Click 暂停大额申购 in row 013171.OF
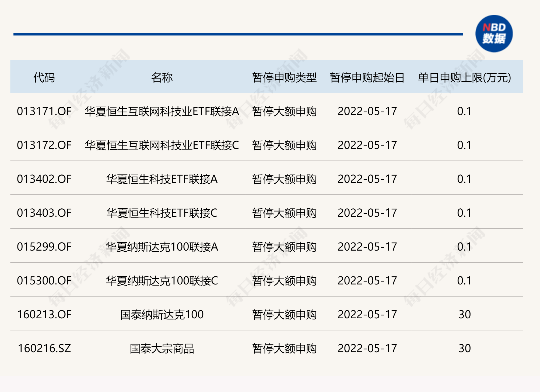The width and height of the screenshot is (540, 392). 284,111
